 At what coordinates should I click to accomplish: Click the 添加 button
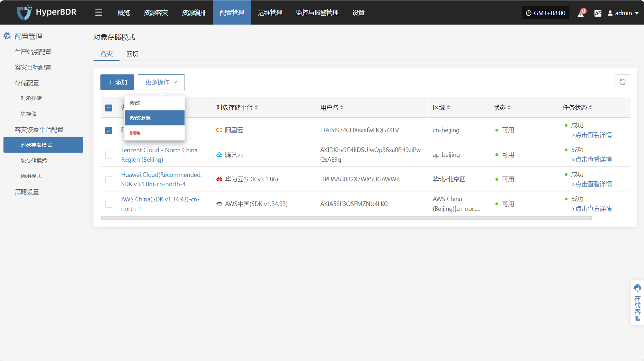[x=117, y=82]
